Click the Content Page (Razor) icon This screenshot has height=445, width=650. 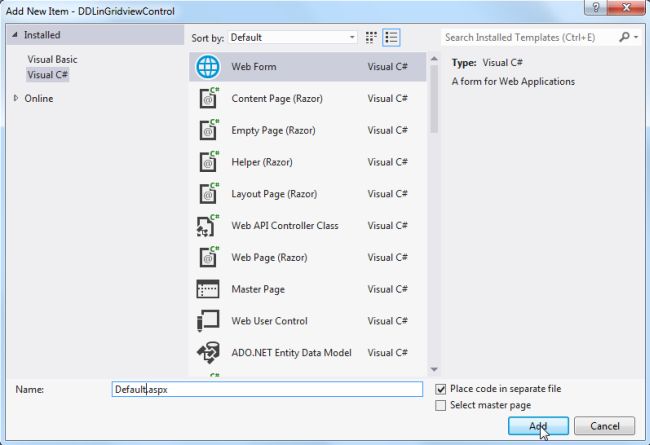209,98
